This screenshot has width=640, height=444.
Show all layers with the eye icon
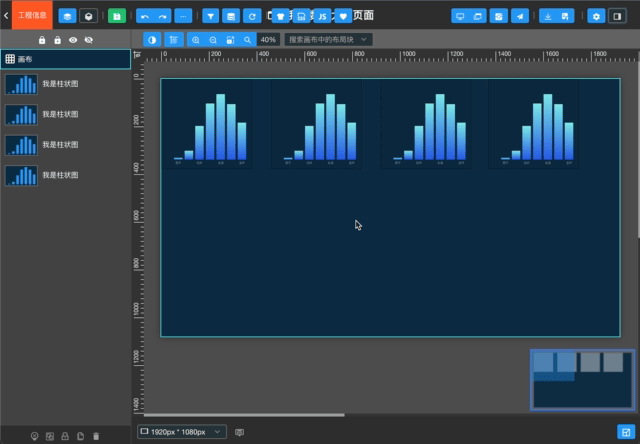73,40
